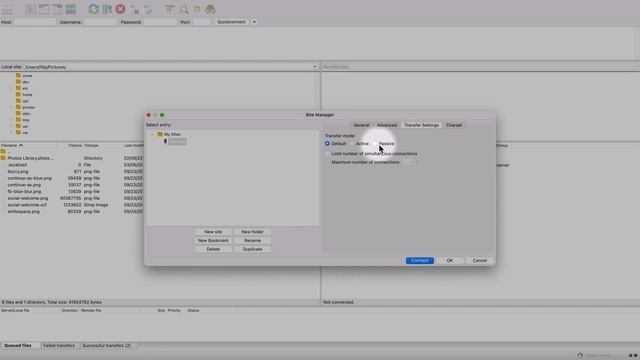Click the Duplicate button

(x=252, y=249)
